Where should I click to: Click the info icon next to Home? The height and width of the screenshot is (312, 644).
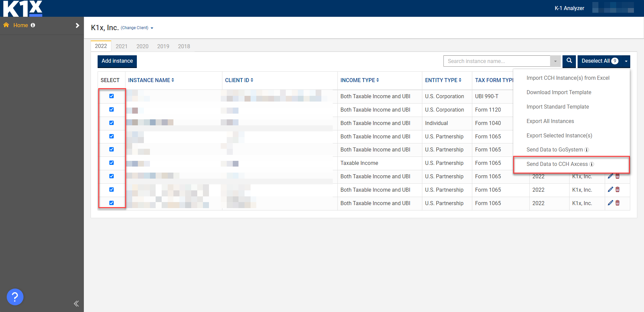[33, 25]
